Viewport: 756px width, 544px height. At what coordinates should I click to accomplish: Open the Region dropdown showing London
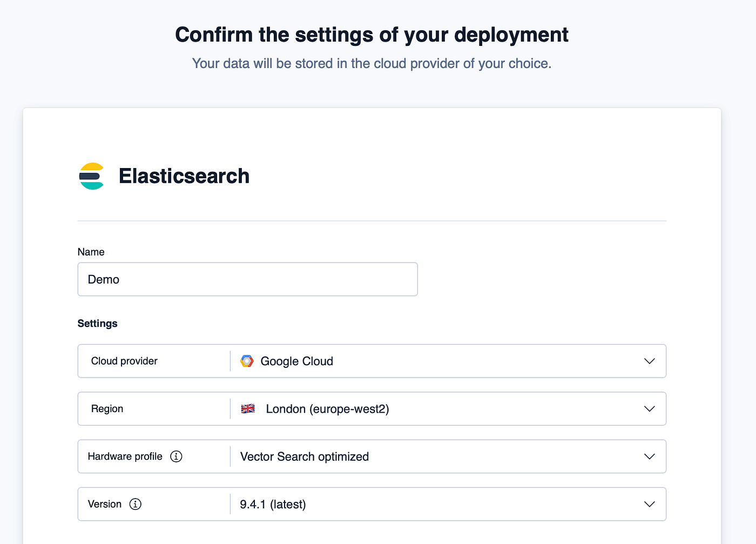point(372,409)
